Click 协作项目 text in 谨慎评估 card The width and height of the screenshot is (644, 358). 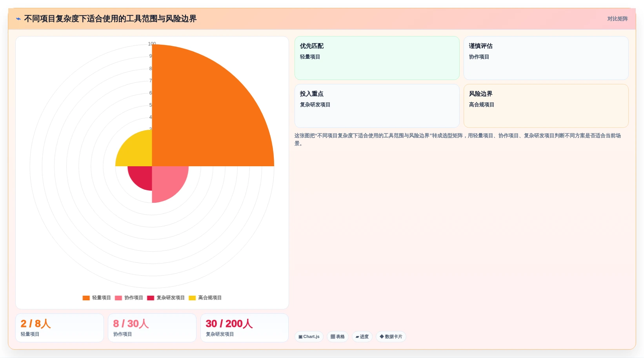tap(479, 57)
